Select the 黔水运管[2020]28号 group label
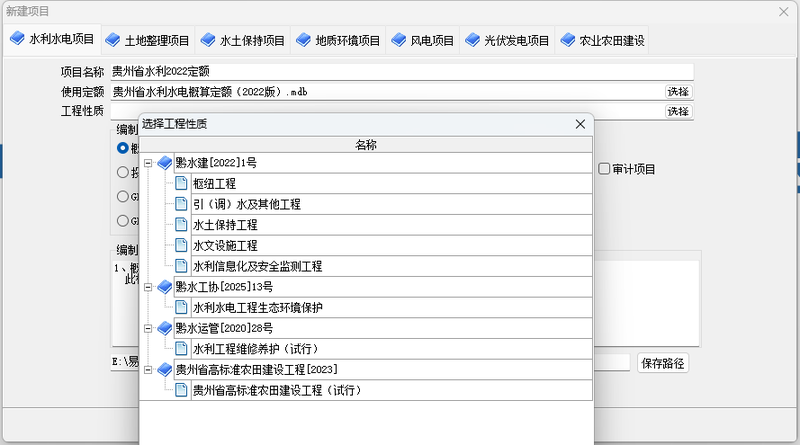The image size is (800, 445). pyautogui.click(x=224, y=328)
